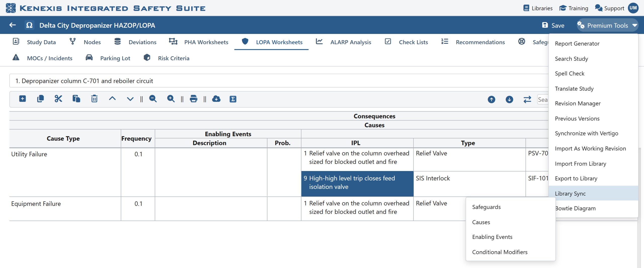
Task: Select the 'Utility Failure' cause type cell
Action: tap(65, 172)
